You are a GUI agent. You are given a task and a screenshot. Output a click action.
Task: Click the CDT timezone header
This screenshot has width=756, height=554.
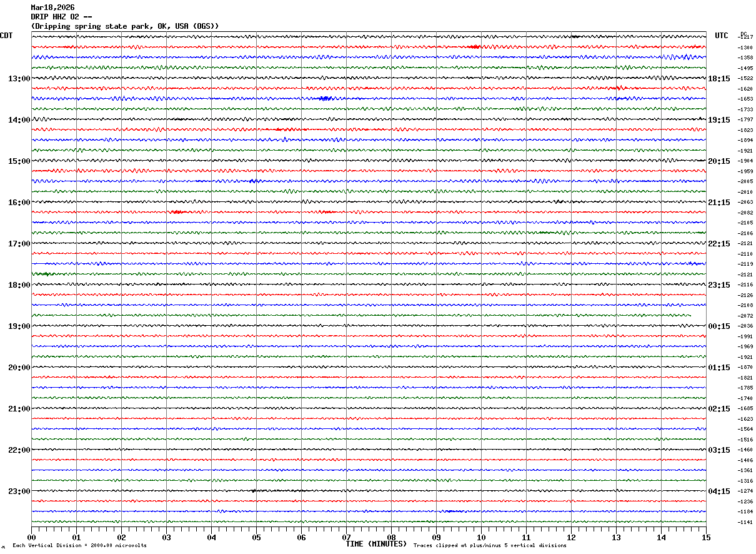point(6,36)
